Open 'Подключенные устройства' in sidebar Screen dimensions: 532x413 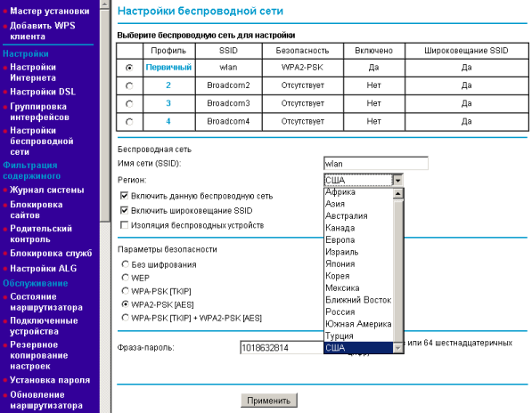coord(44,326)
